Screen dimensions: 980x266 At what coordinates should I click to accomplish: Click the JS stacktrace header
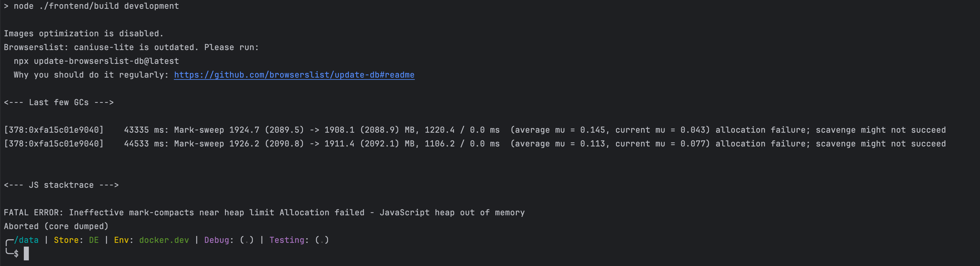click(x=61, y=185)
